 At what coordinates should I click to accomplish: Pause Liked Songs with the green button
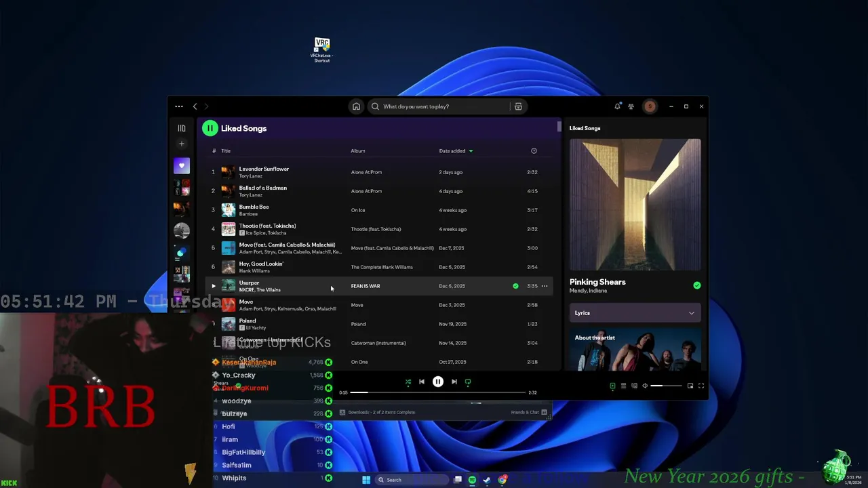pos(210,128)
